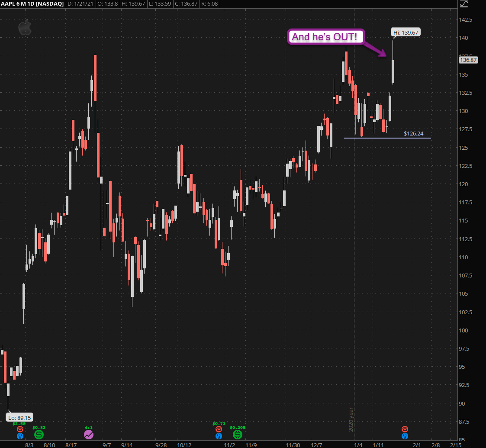486x448 pixels.
Task: Click the 4:1 split label
Action: coord(89,428)
